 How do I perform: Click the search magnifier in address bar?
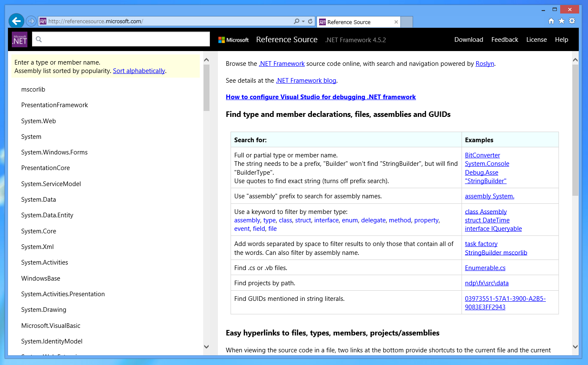(x=297, y=21)
